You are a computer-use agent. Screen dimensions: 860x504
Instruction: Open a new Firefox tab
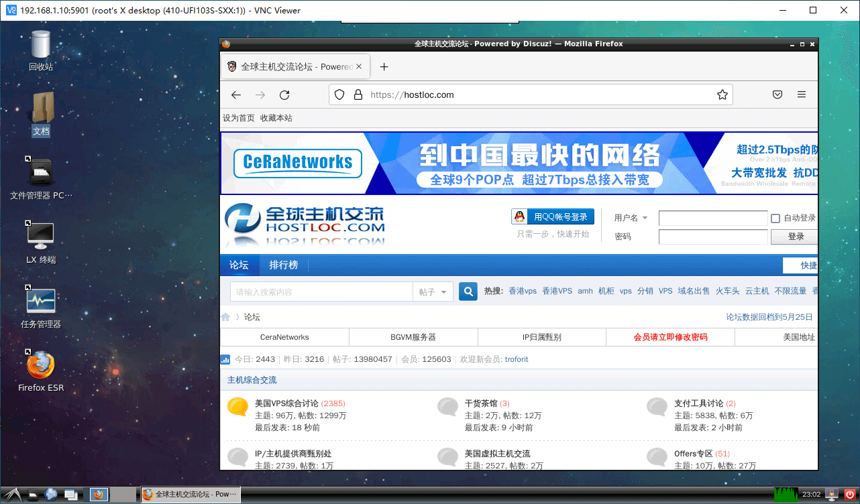click(x=384, y=66)
